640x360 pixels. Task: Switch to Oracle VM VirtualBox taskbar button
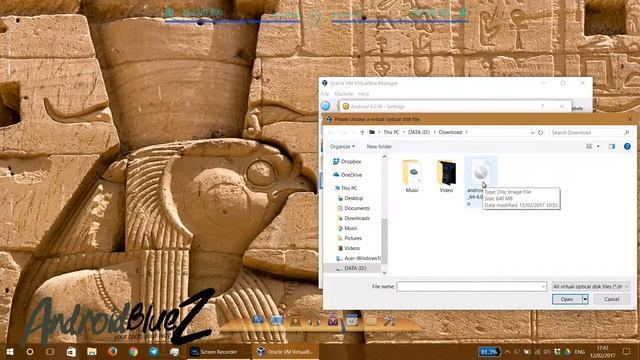tap(284, 351)
